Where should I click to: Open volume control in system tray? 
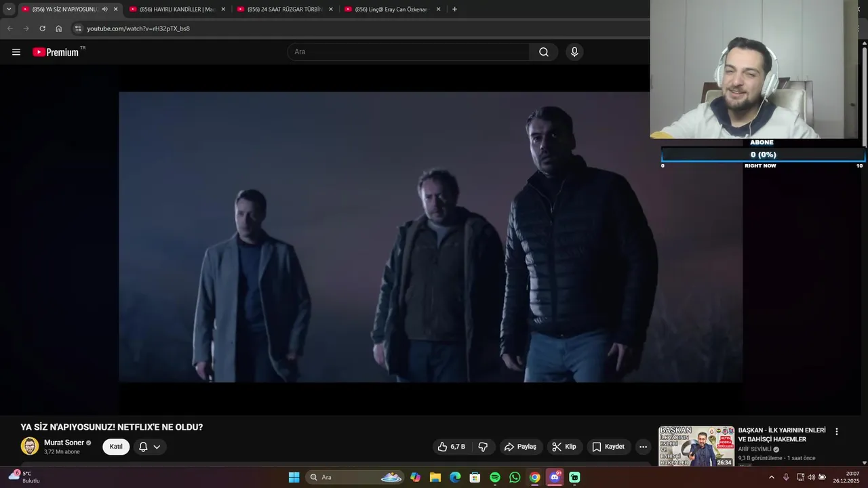(811, 477)
